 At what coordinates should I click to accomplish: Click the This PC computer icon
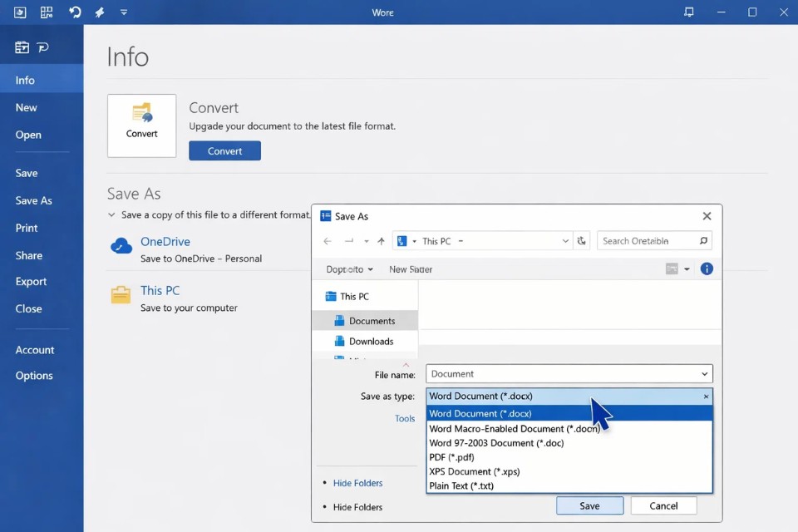(121, 293)
